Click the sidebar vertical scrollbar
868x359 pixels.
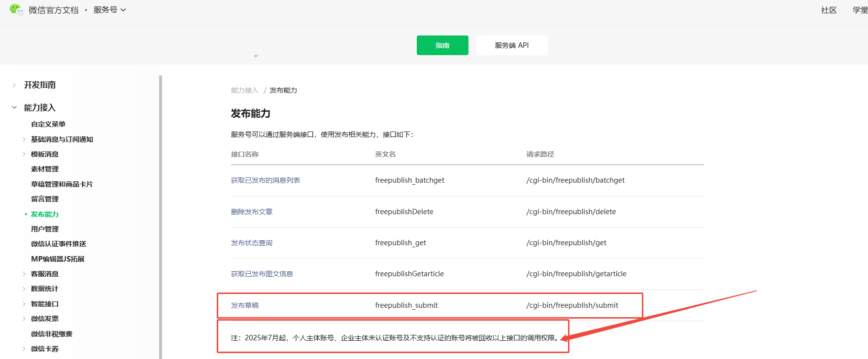161,217
